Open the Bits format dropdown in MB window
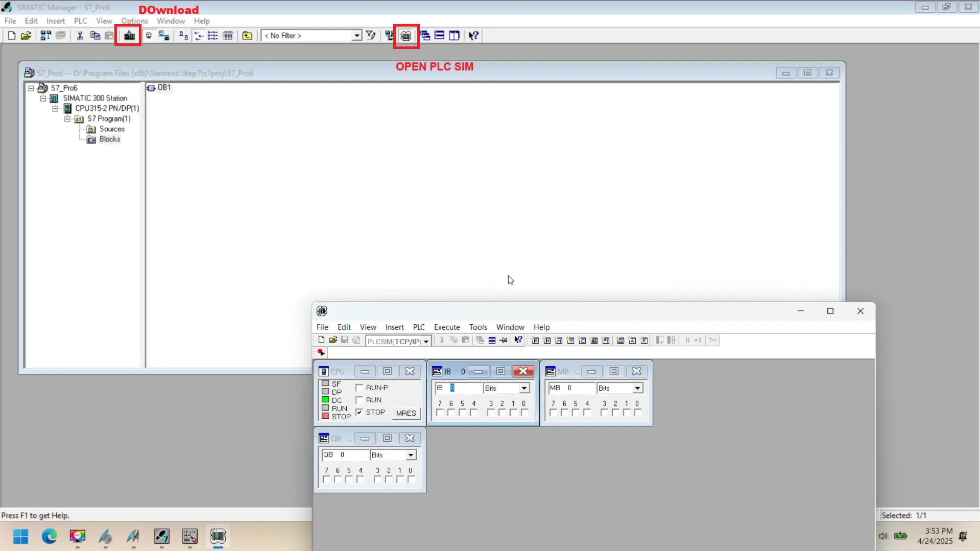The image size is (980, 551). [x=638, y=388]
